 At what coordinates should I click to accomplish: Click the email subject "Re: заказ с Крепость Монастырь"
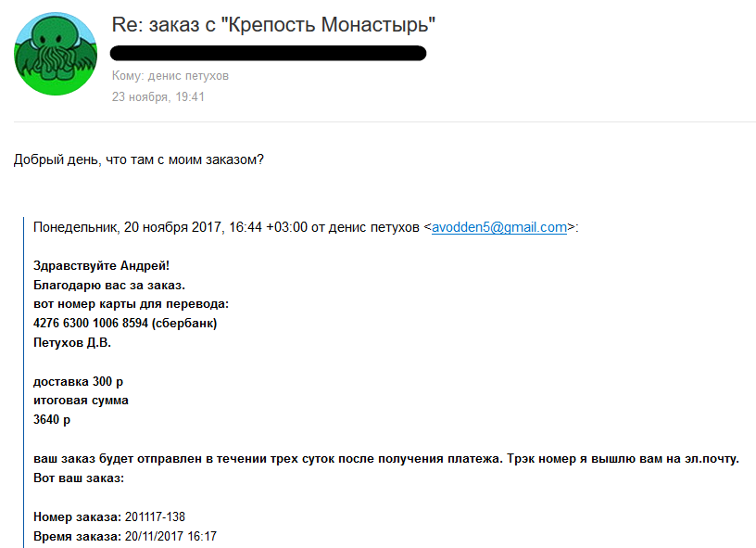coord(273,25)
